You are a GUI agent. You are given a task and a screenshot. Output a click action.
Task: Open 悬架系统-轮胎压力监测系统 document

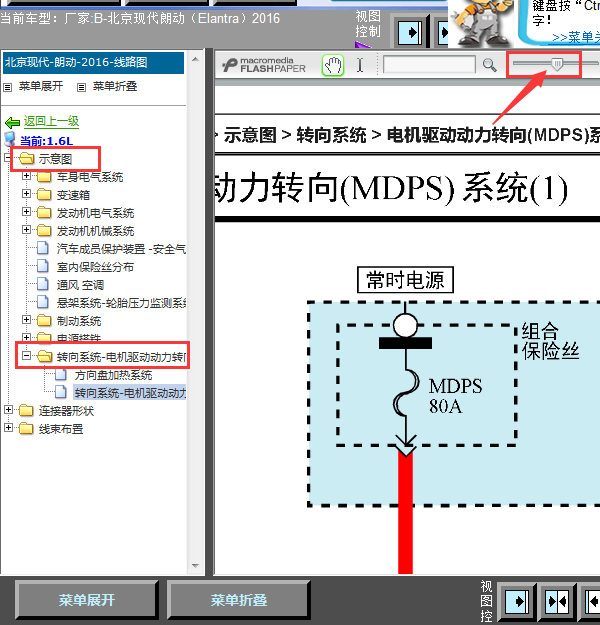coord(121,303)
